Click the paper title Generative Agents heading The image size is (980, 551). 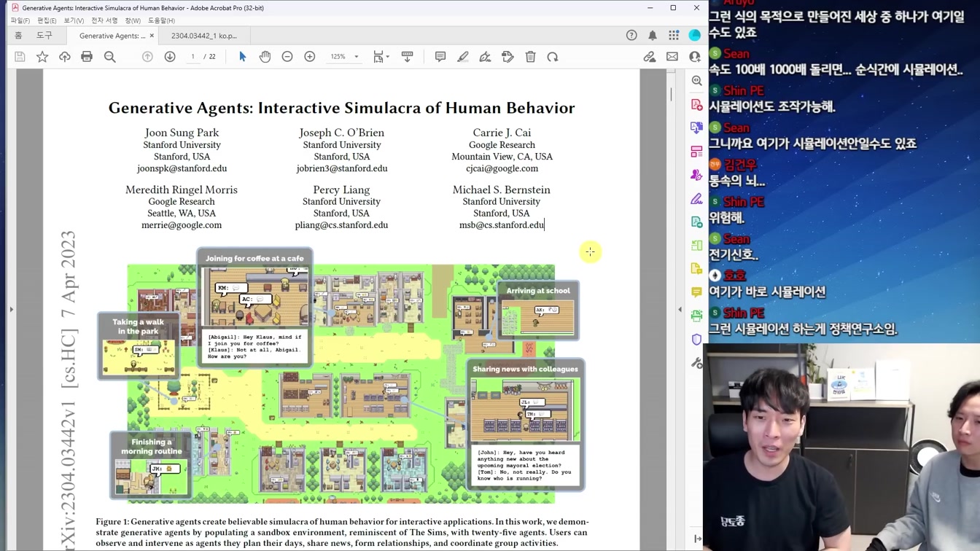341,108
